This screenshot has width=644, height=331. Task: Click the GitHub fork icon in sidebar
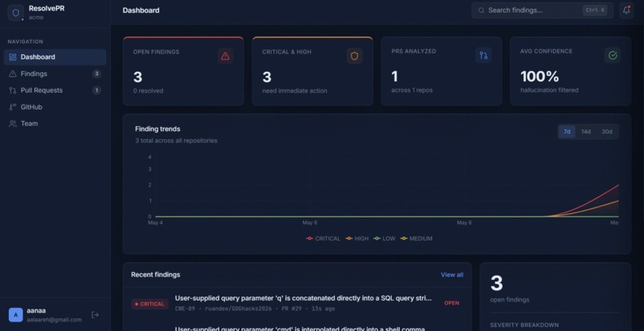(x=13, y=107)
